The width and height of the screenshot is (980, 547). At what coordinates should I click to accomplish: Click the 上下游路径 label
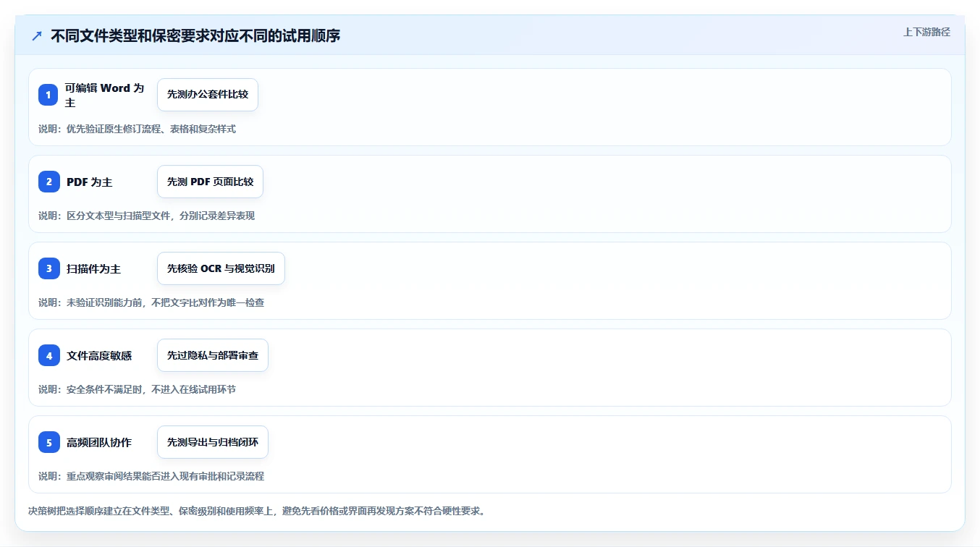[926, 32]
